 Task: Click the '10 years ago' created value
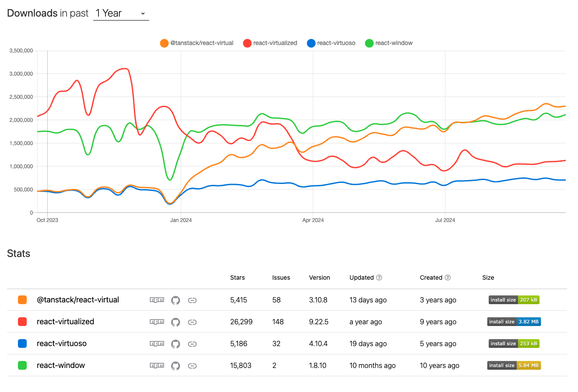coord(440,365)
